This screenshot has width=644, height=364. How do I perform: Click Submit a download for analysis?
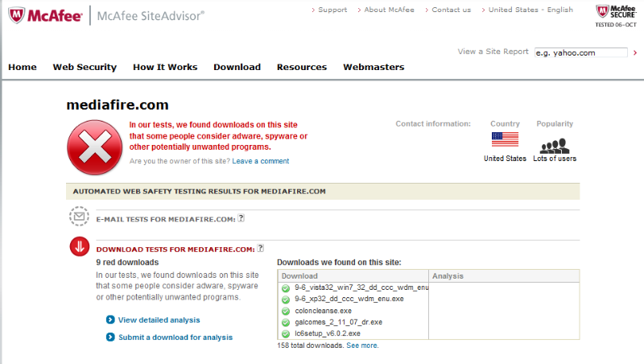point(175,337)
